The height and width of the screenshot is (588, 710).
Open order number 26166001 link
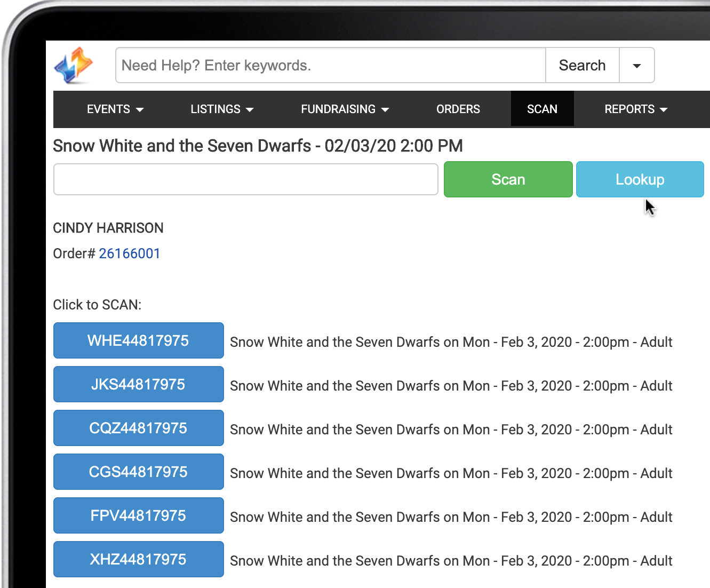(x=130, y=253)
